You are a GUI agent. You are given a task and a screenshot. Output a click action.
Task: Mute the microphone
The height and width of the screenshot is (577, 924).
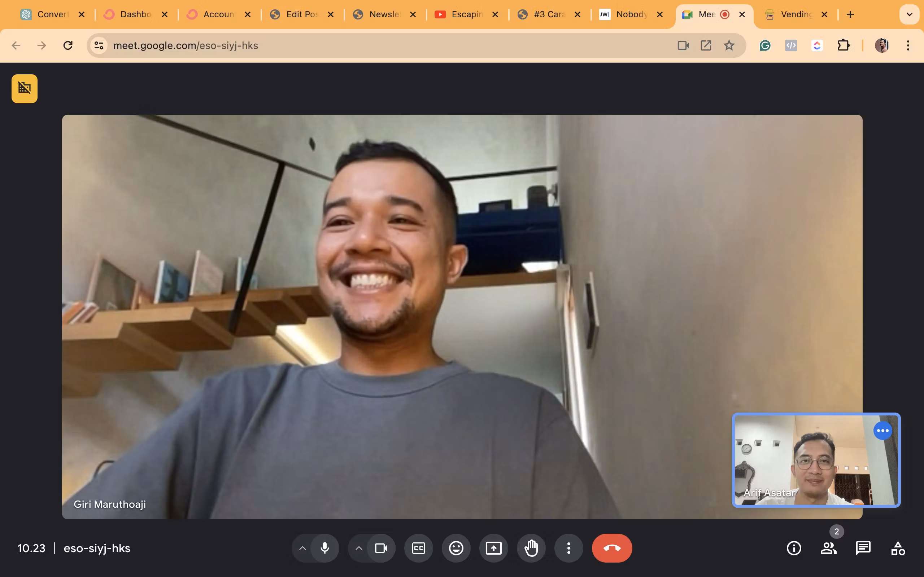(x=325, y=548)
